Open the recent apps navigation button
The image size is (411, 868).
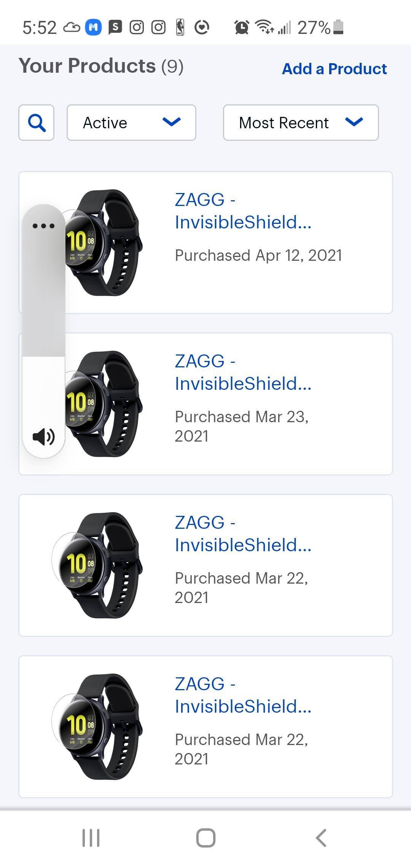coord(91,838)
